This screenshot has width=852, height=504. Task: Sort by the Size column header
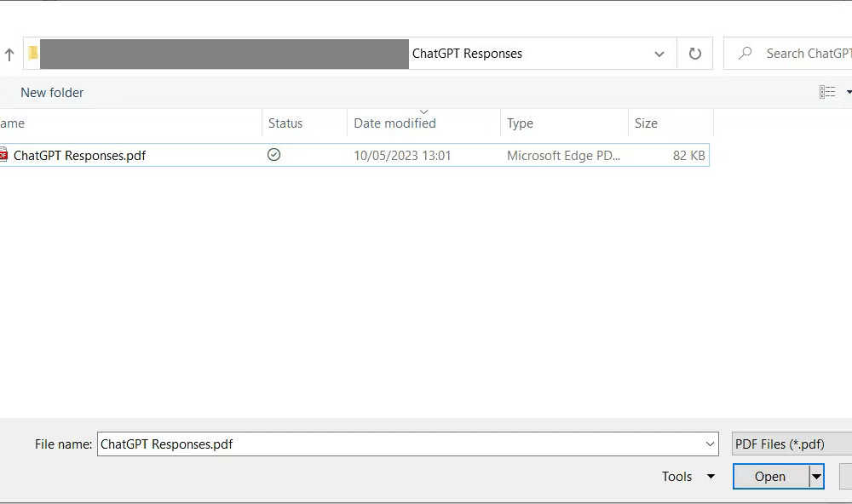click(671, 123)
